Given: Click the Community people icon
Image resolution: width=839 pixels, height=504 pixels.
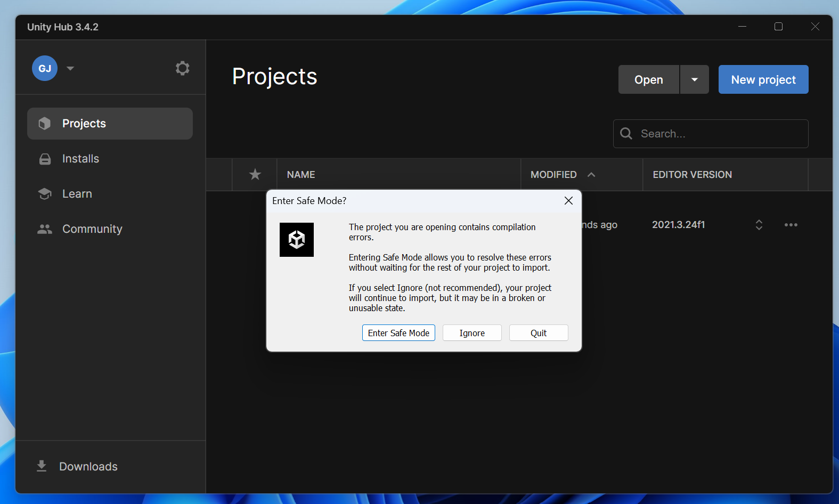Looking at the screenshot, I should click(x=45, y=229).
